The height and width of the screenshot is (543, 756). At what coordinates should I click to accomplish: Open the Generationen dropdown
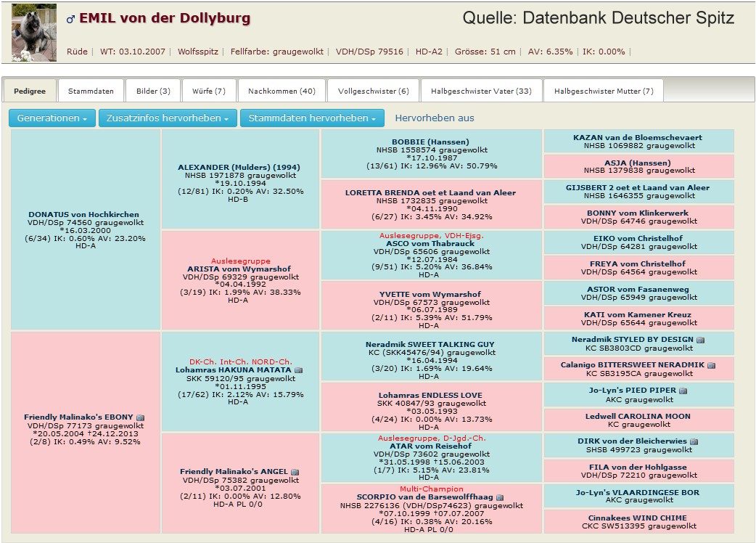point(52,118)
